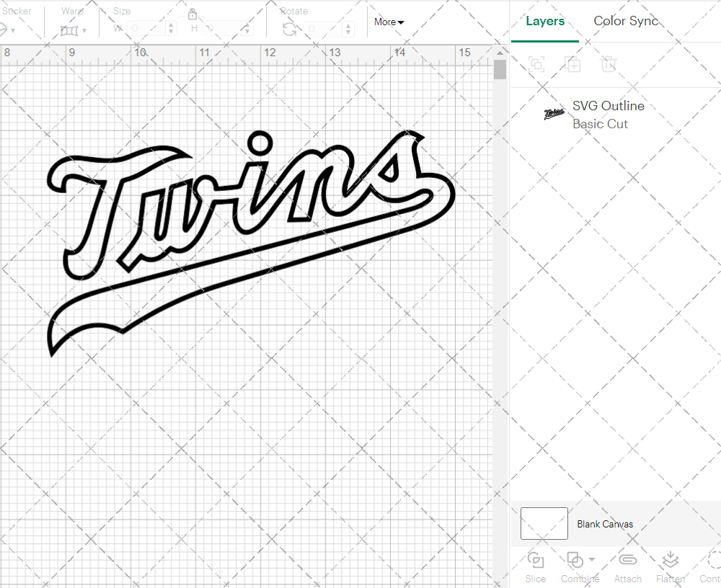Click the Height stepper arrows

coord(247,29)
